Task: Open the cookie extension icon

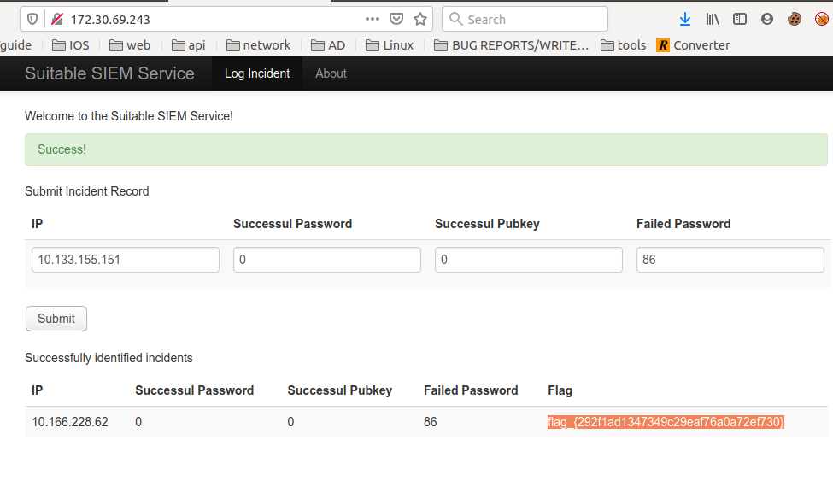Action: click(x=795, y=19)
